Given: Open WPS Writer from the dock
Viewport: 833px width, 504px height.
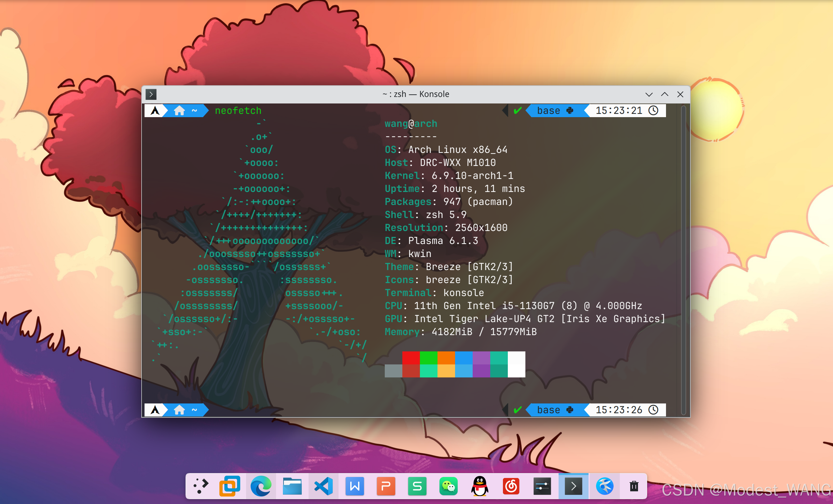Looking at the screenshot, I should pyautogui.click(x=354, y=486).
